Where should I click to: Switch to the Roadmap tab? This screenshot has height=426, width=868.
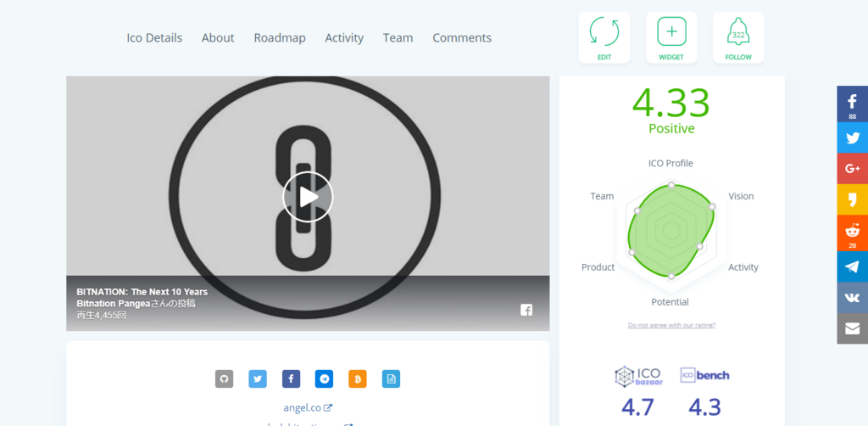280,37
